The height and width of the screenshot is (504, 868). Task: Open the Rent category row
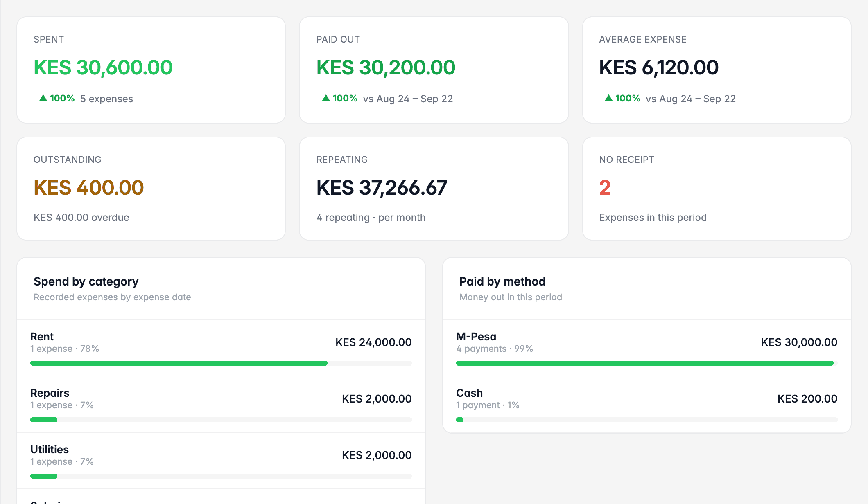[221, 348]
